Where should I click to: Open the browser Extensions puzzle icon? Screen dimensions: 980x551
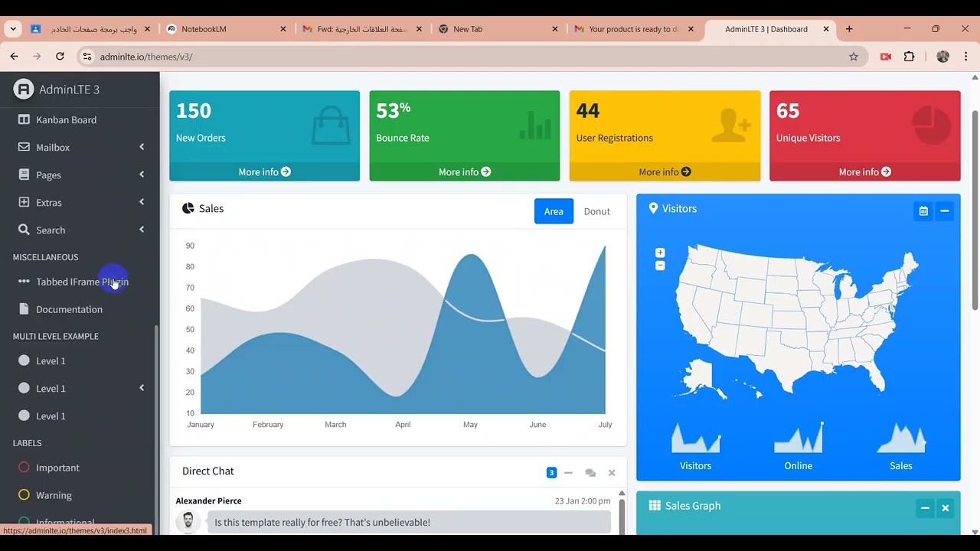point(910,57)
